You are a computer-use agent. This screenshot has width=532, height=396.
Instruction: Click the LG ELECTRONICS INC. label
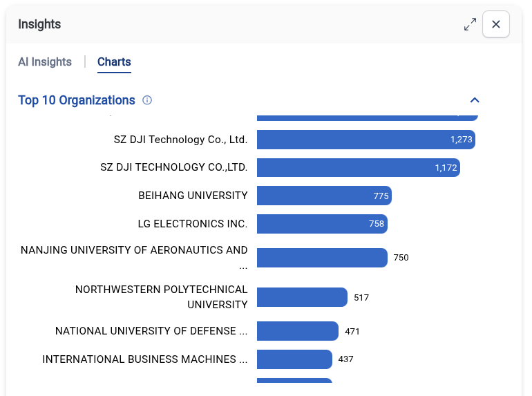192,224
